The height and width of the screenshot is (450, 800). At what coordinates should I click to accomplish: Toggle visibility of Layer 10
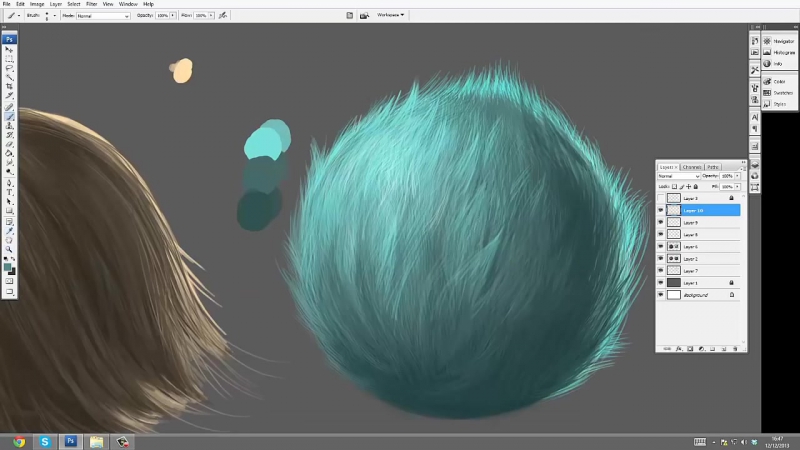(660, 211)
